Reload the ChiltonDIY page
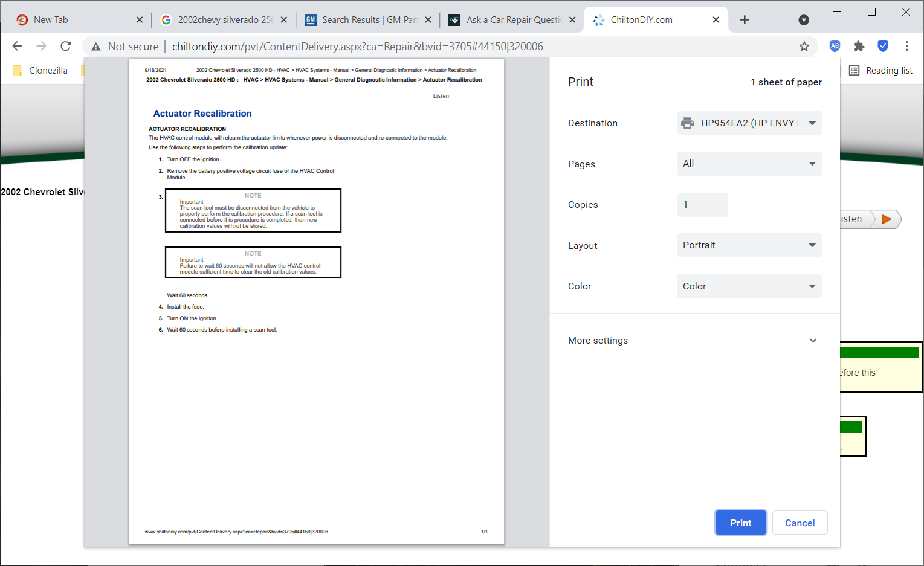Viewport: 924px width, 566px height. pyautogui.click(x=66, y=46)
